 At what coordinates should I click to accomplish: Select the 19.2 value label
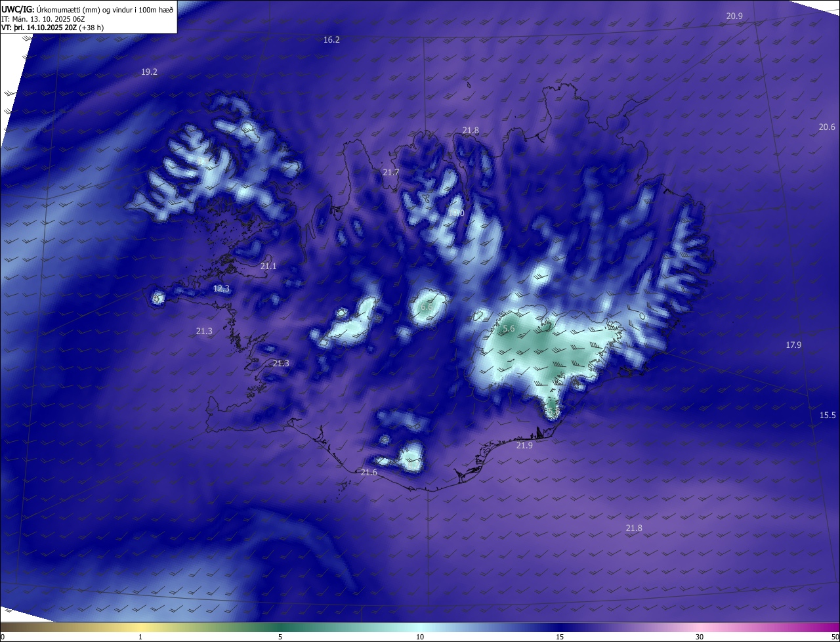tap(149, 72)
